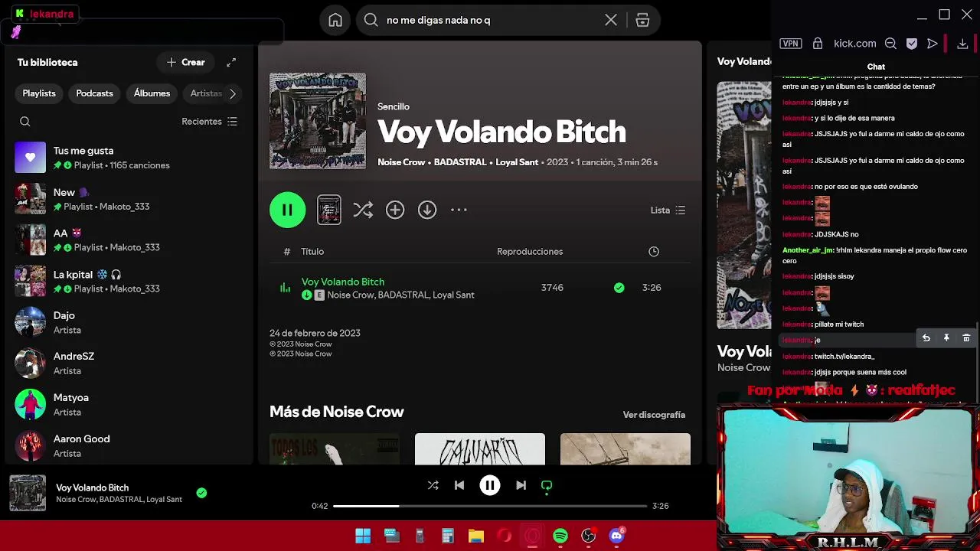Open artist Aaron Good from library
The image size is (980, 551).
(129, 445)
